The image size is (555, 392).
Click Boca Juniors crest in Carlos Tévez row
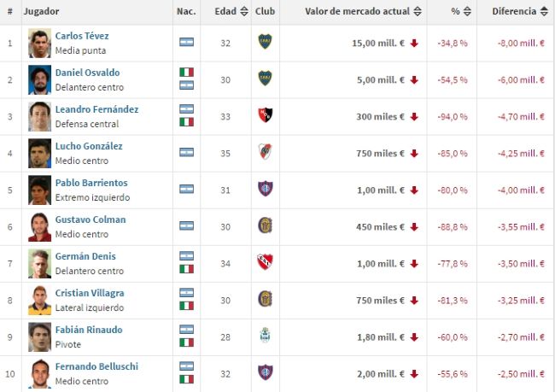(265, 42)
